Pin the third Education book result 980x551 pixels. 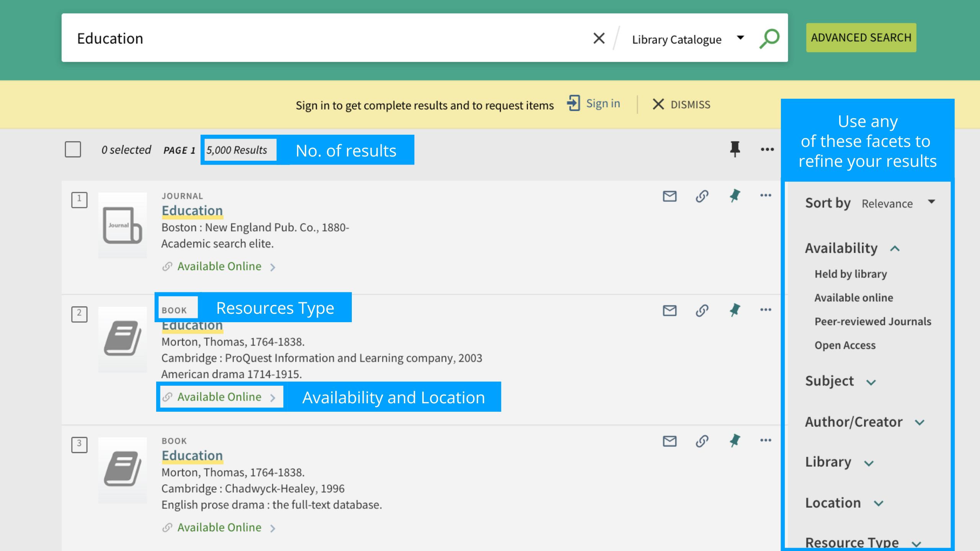[x=735, y=441]
